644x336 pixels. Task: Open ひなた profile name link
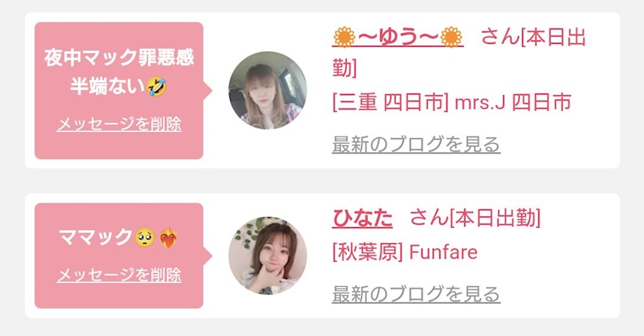point(362,218)
